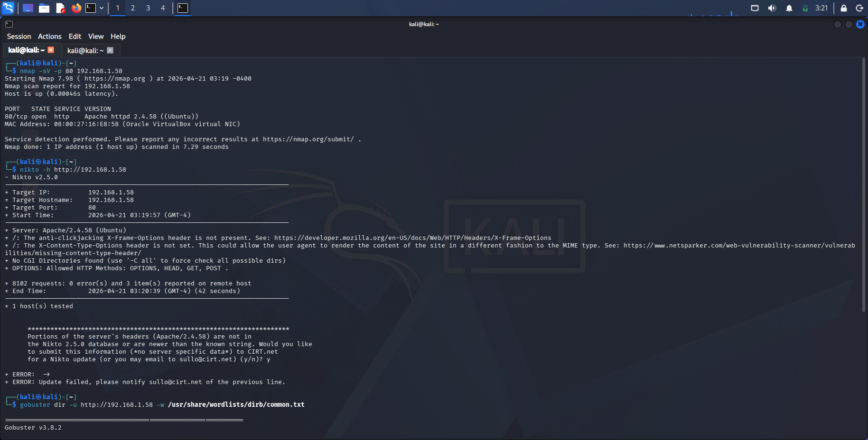Switch to workspace 4
Image resolution: width=868 pixels, height=440 pixels.
(x=163, y=8)
